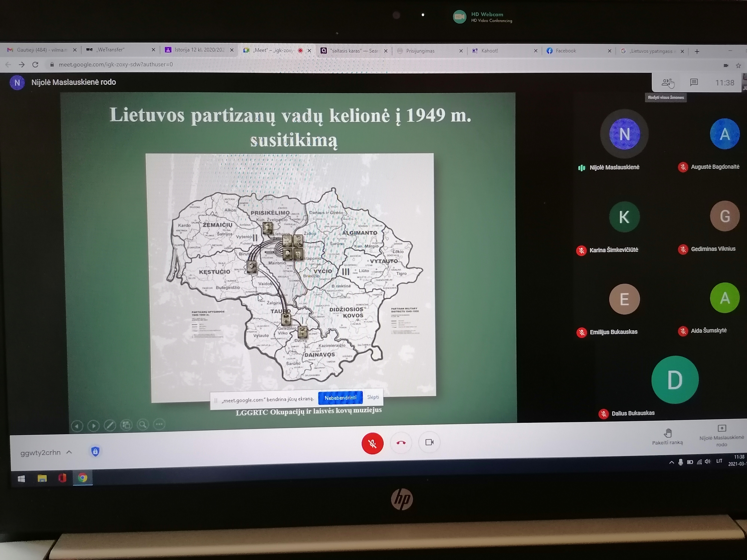Switch LIT keyboard language

(x=719, y=461)
